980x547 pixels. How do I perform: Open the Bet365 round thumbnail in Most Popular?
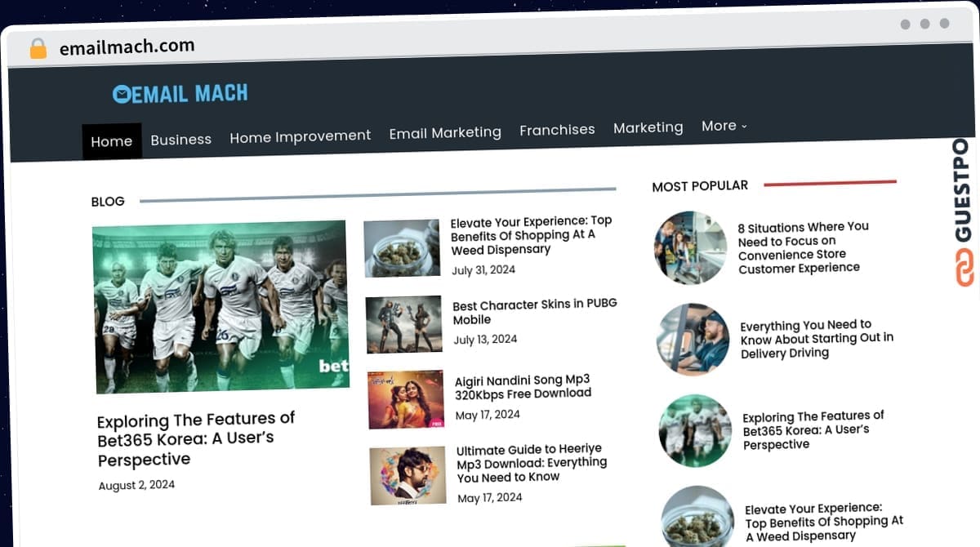click(695, 431)
